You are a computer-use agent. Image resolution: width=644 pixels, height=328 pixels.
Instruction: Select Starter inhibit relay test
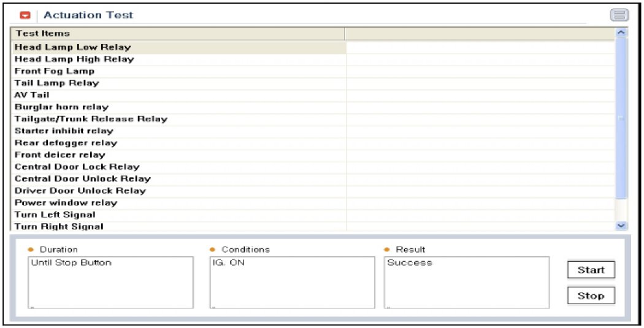pyautogui.click(x=64, y=131)
